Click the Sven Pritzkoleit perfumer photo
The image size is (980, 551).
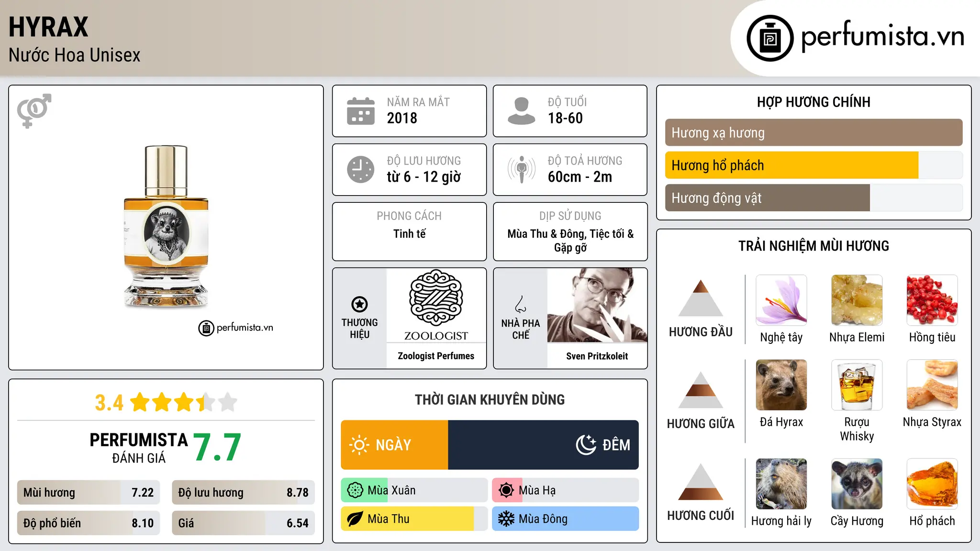pos(597,305)
